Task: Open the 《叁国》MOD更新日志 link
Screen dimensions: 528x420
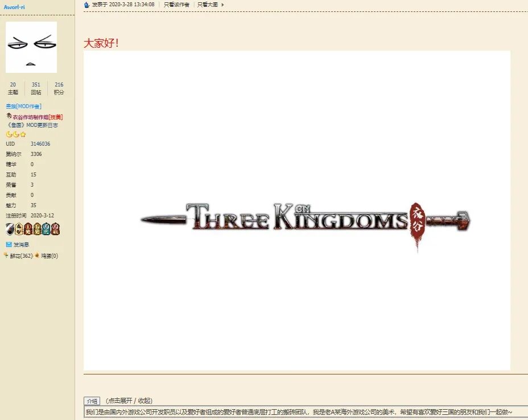Action: [32, 125]
